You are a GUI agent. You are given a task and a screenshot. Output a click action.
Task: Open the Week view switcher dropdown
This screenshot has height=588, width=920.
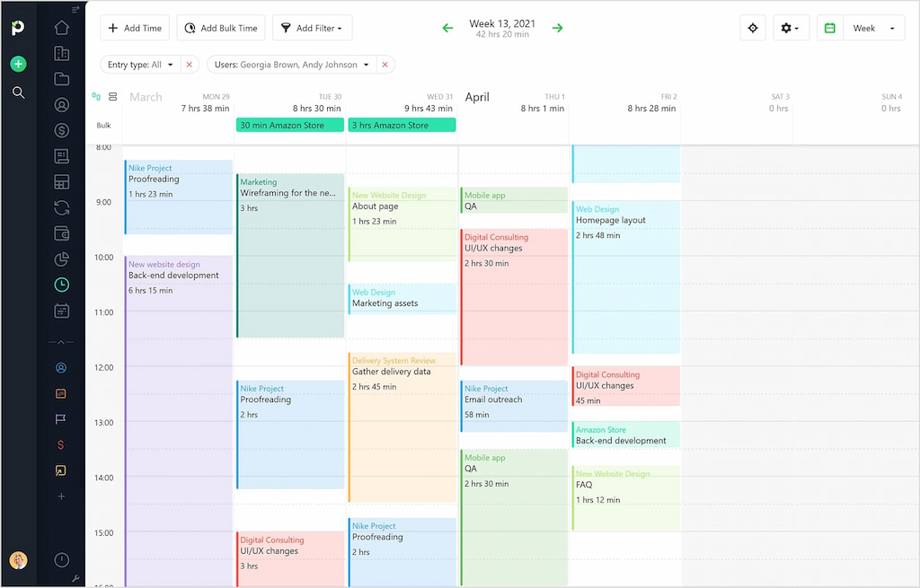[x=873, y=28]
